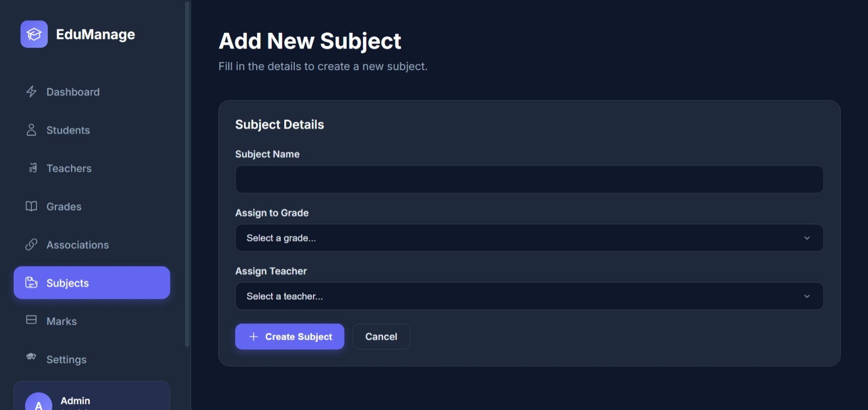This screenshot has width=868, height=410.
Task: Click the Subjects folder icon
Action: point(31,283)
